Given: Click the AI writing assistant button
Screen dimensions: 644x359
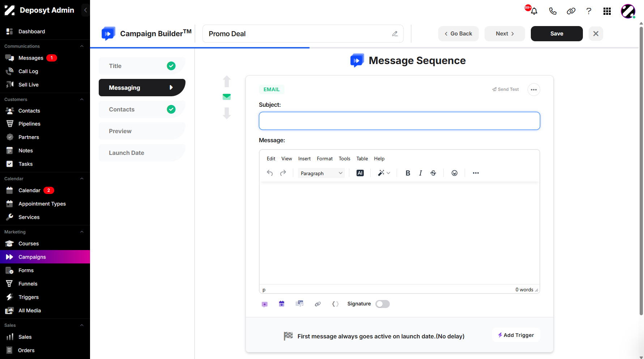Looking at the screenshot, I should coord(360,173).
